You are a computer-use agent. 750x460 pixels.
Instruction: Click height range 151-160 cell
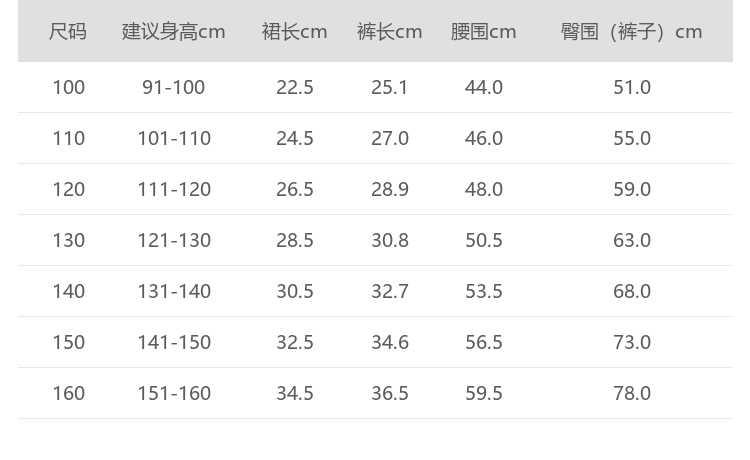pos(173,393)
